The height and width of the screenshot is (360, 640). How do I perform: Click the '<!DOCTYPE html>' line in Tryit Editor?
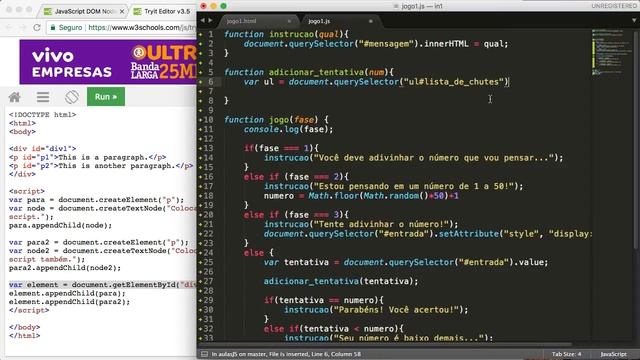(x=42, y=115)
